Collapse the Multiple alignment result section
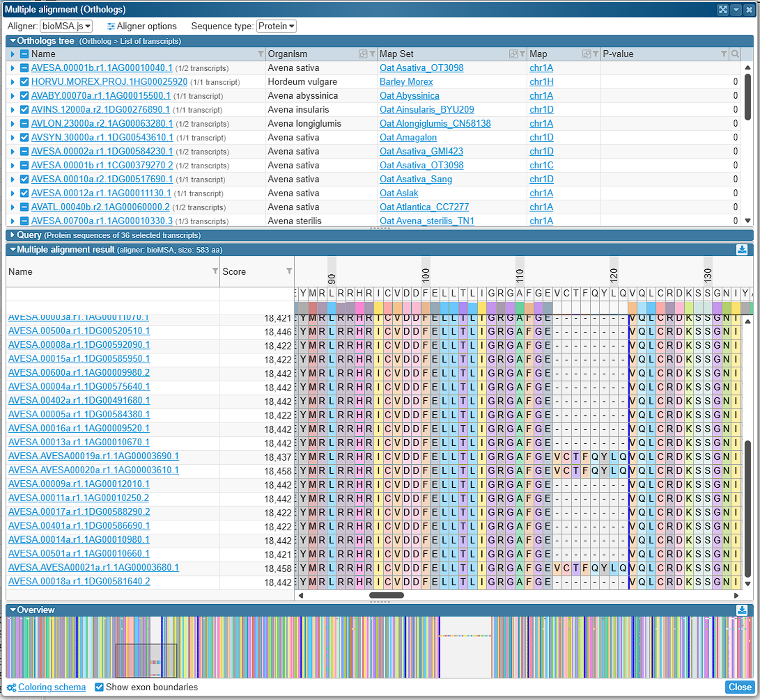This screenshot has width=760, height=700. click(12, 250)
